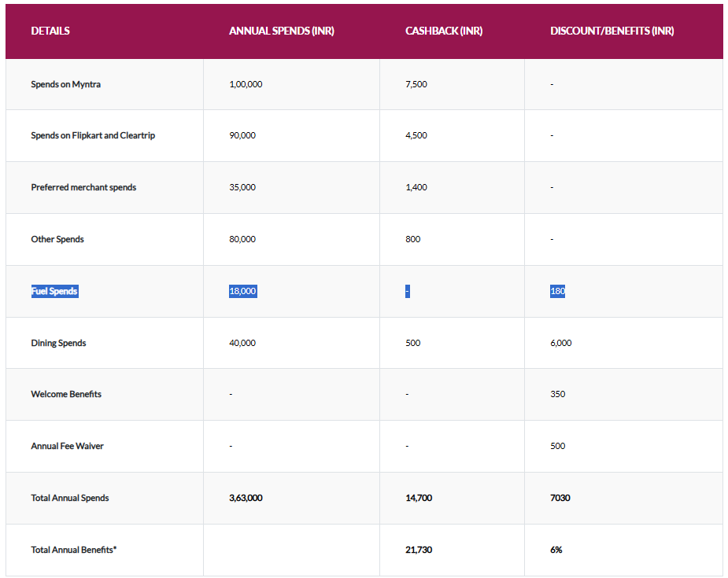Click the 80,000 annual spend value

coord(242,239)
